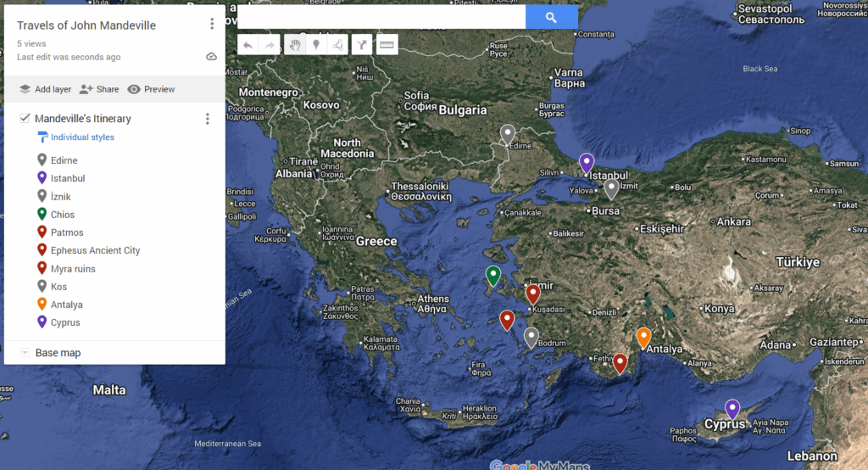
Task: Click into the map search field
Action: [381, 17]
